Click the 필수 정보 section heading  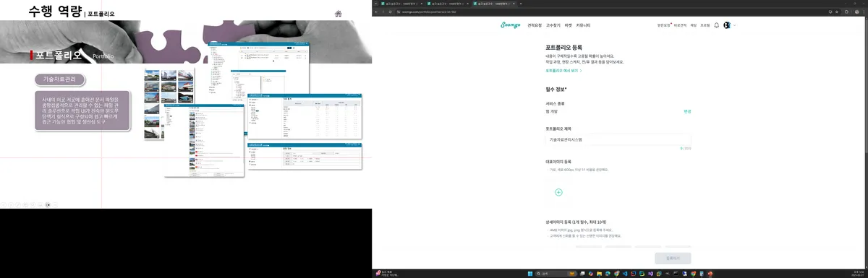[x=556, y=89]
